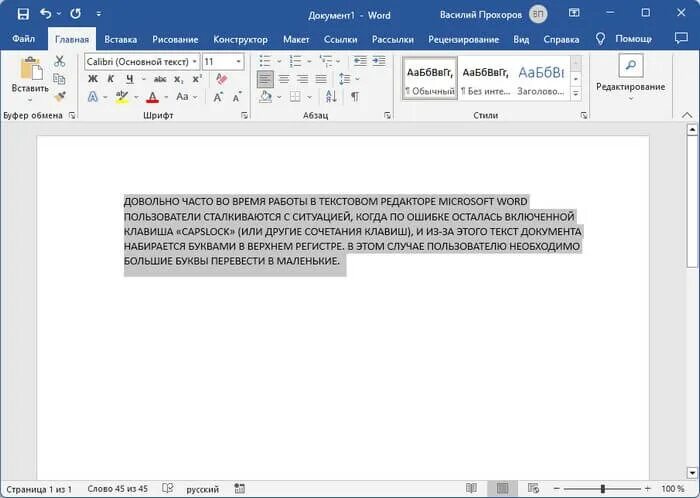700x498 pixels.
Task: Open the Файл menu
Action: (24, 39)
